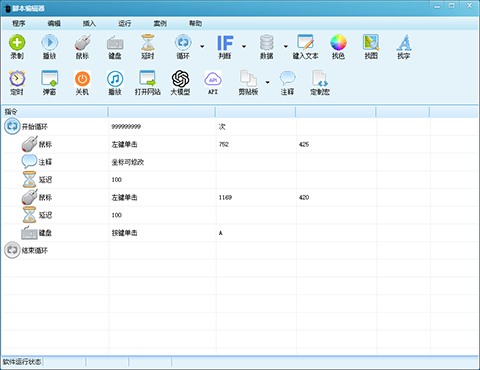Viewport: 480px width, 370px height.
Task: Click the purple cloud API icon
Action: (213, 79)
